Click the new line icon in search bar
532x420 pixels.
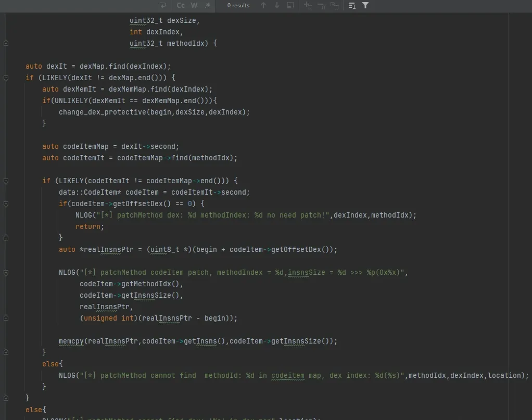[163, 5]
